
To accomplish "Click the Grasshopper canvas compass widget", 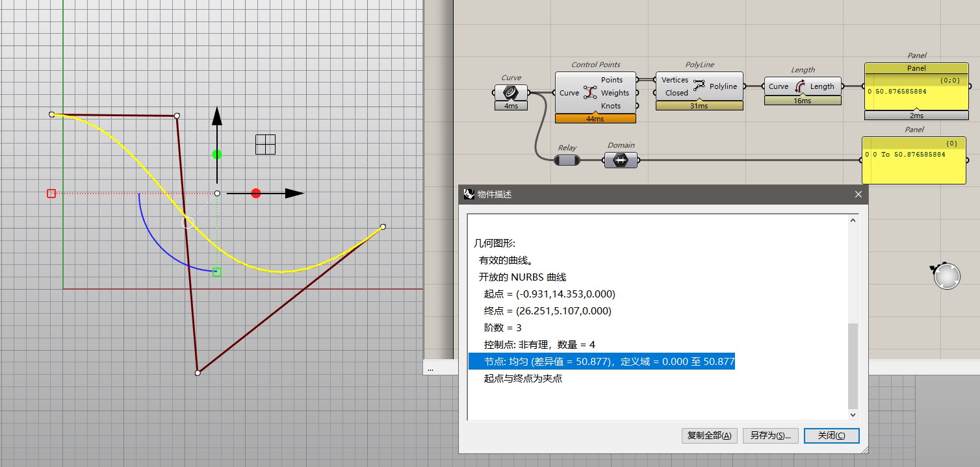I will 946,276.
